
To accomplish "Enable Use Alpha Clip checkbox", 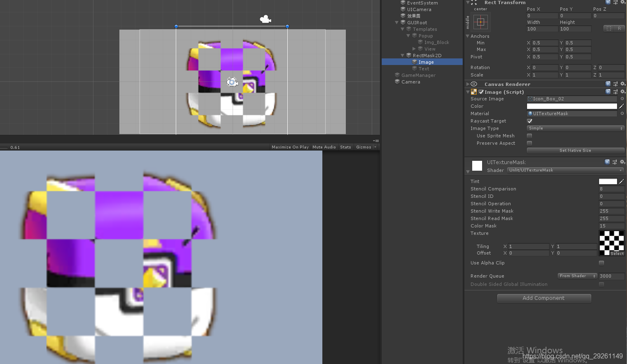I will click(x=601, y=263).
